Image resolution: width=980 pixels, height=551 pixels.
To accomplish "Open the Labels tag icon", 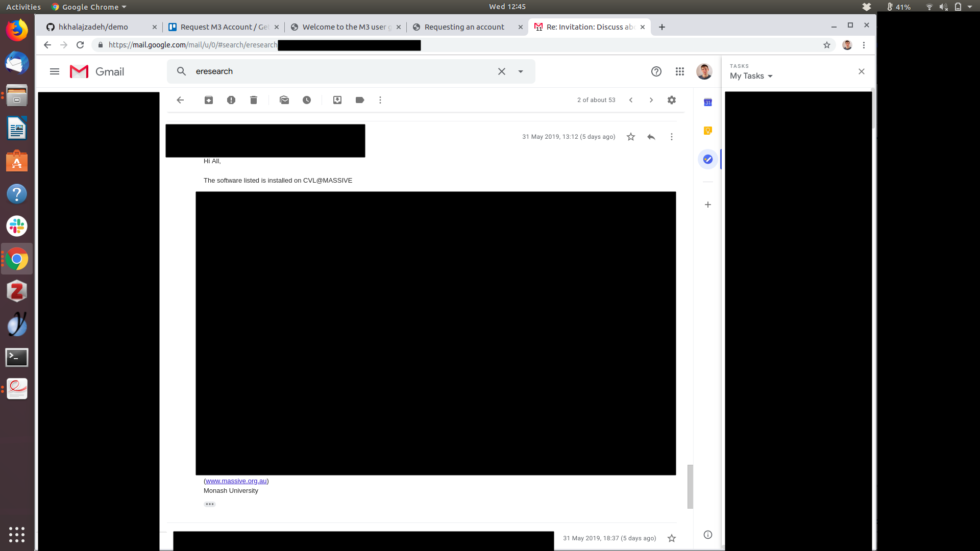I will (360, 100).
